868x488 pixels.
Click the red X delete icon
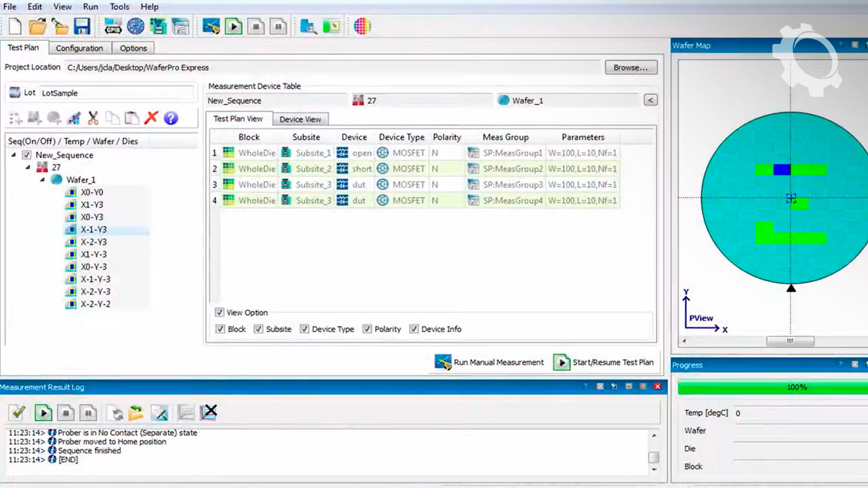(x=151, y=118)
